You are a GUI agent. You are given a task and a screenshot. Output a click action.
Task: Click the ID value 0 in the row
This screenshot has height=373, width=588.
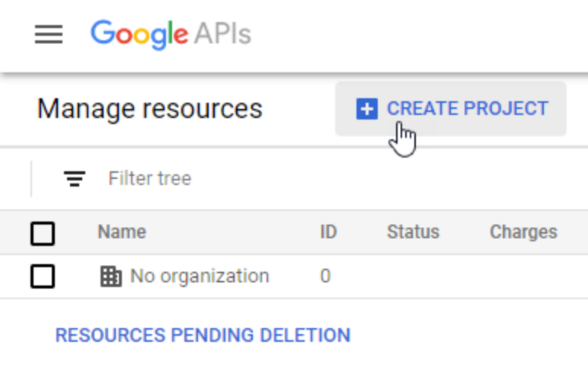coord(325,276)
